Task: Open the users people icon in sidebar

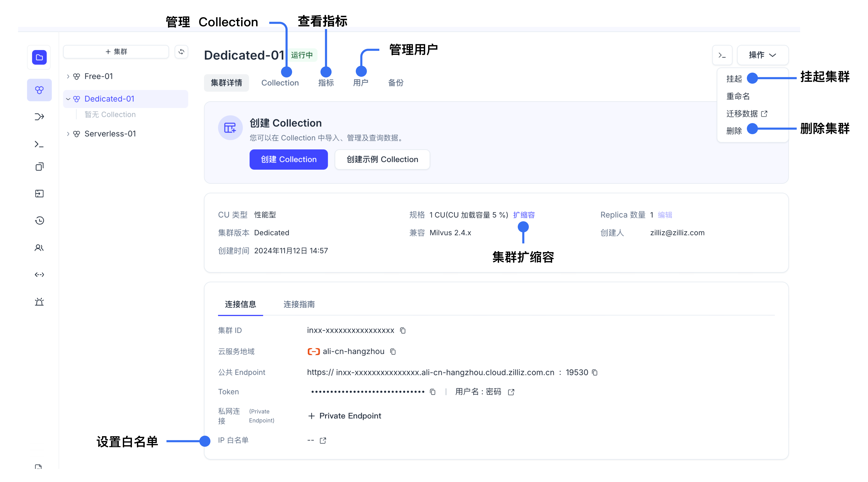Action: coord(39,248)
